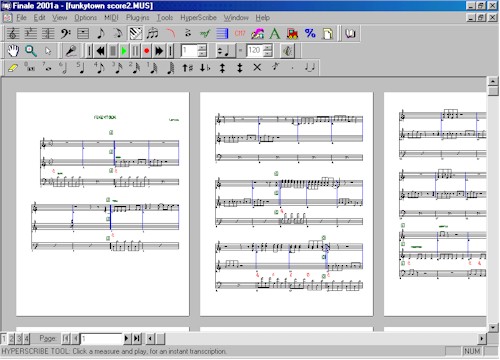Select the Lyrics tool

pyautogui.click(x=257, y=33)
